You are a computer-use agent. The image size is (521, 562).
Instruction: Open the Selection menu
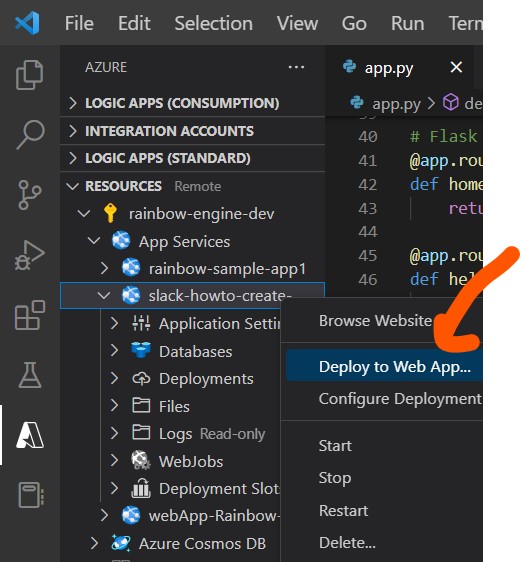214,23
